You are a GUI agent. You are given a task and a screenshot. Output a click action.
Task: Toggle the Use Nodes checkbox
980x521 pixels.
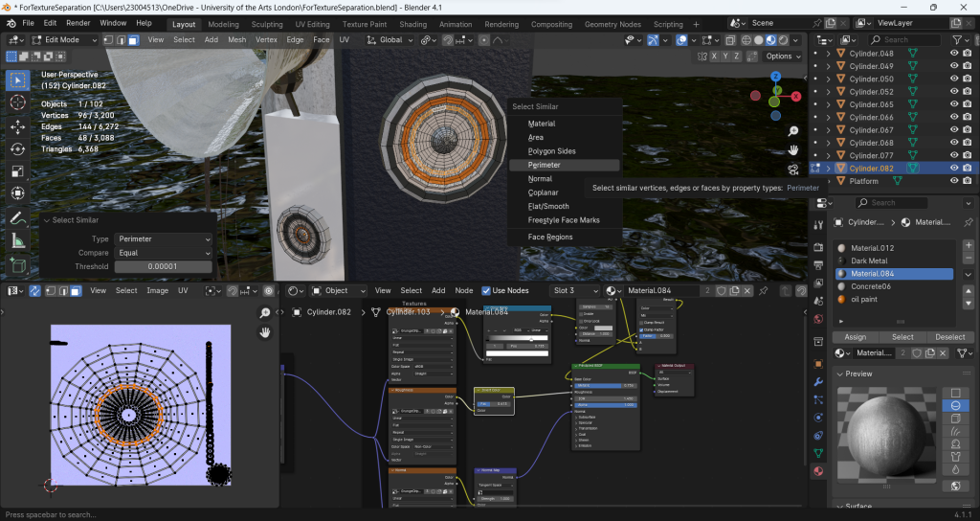point(485,290)
